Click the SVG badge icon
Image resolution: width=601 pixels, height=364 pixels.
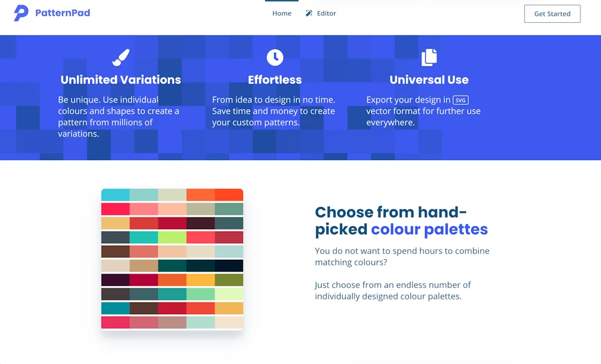461,100
